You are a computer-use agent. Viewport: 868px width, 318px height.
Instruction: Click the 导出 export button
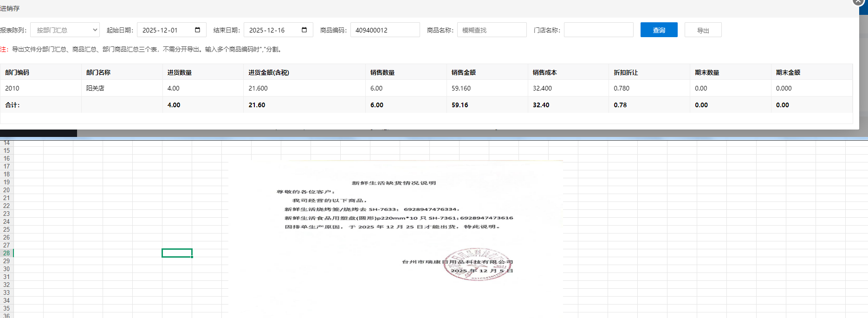(x=703, y=30)
